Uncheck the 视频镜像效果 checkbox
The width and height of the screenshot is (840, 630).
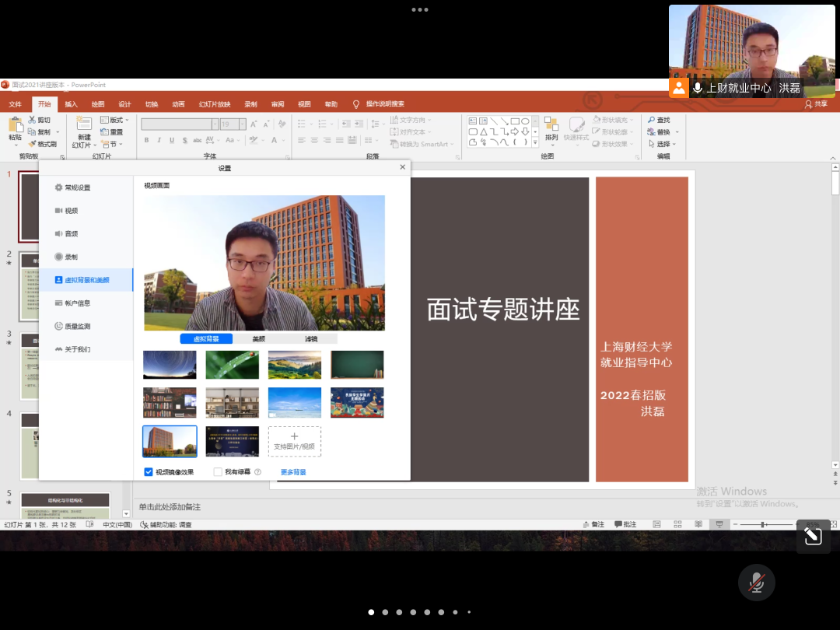tap(149, 472)
